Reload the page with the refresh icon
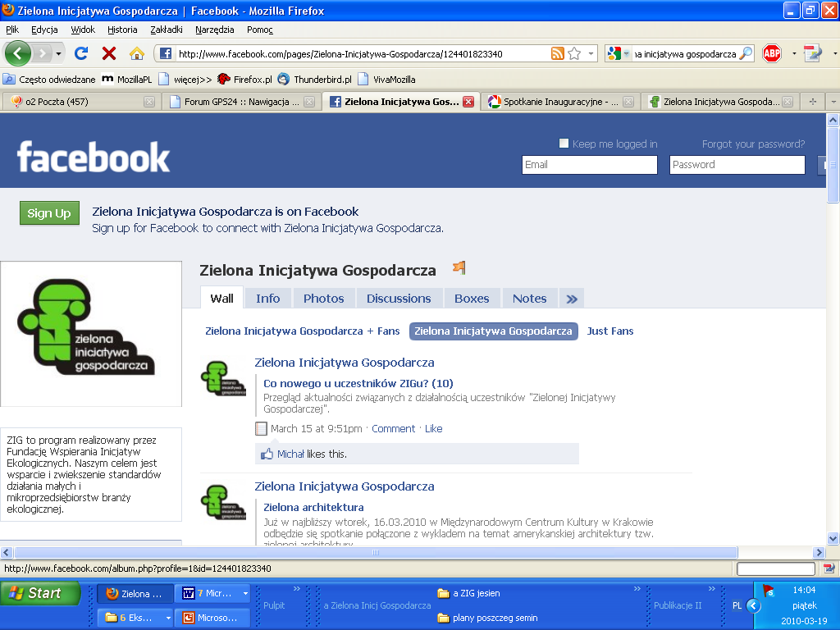 coord(81,53)
